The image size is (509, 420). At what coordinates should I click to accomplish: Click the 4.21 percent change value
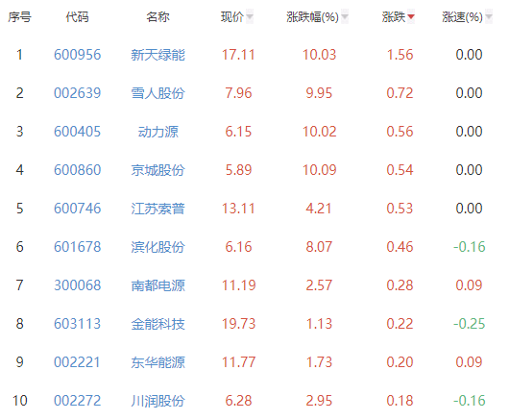pyautogui.click(x=319, y=209)
